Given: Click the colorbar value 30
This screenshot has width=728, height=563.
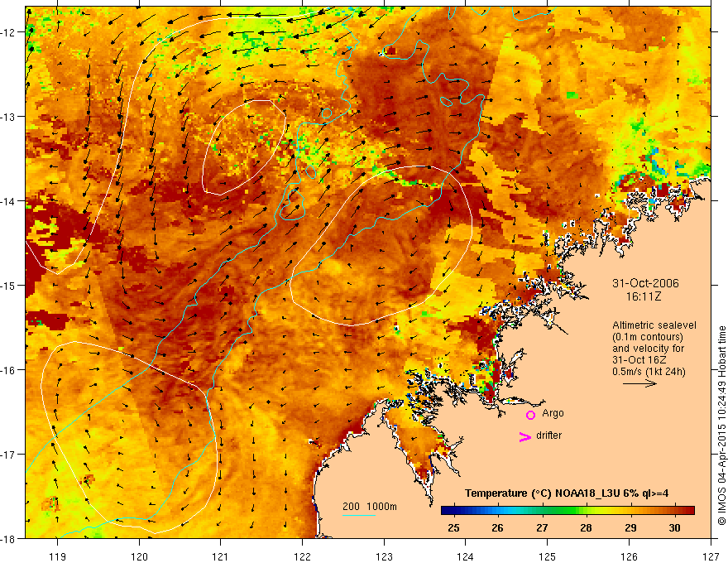Looking at the screenshot, I should point(674,527).
